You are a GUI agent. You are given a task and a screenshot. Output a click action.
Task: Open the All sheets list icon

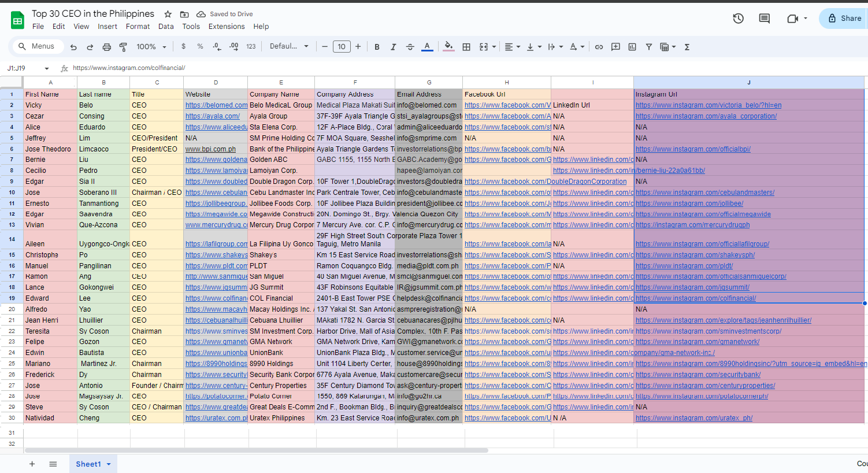(53, 464)
